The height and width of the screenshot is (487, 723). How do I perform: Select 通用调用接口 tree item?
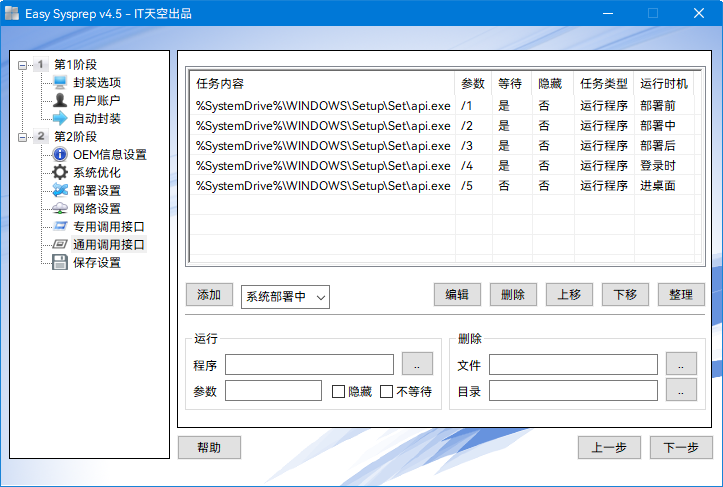[109, 244]
